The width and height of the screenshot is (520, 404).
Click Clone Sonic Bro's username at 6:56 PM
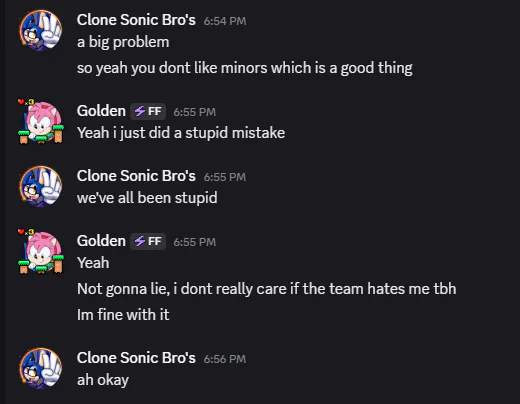click(136, 358)
